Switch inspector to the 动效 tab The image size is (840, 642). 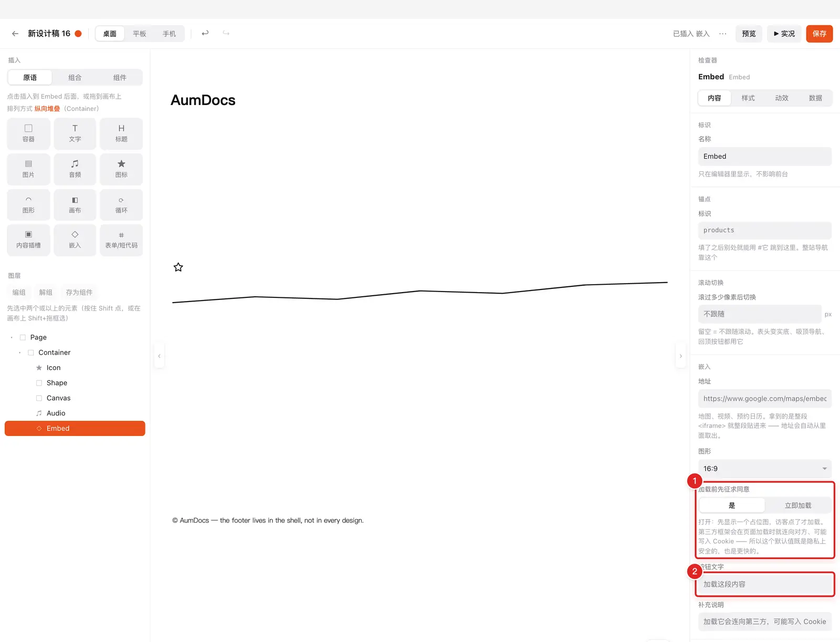click(782, 98)
